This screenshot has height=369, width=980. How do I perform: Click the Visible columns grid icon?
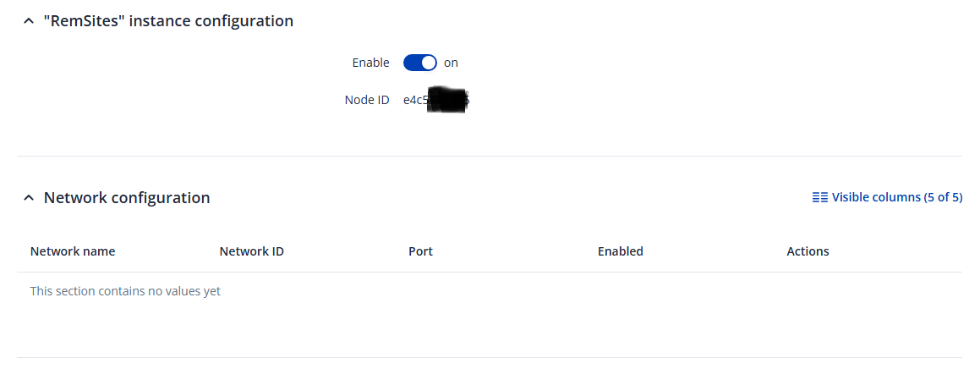[819, 197]
